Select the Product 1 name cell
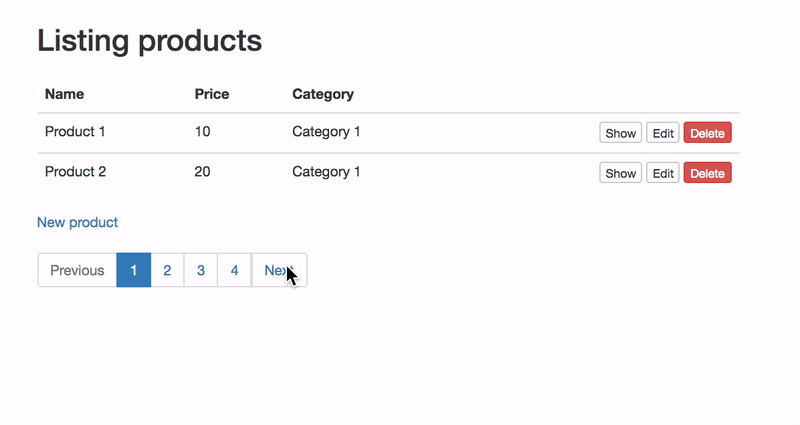 tap(75, 132)
